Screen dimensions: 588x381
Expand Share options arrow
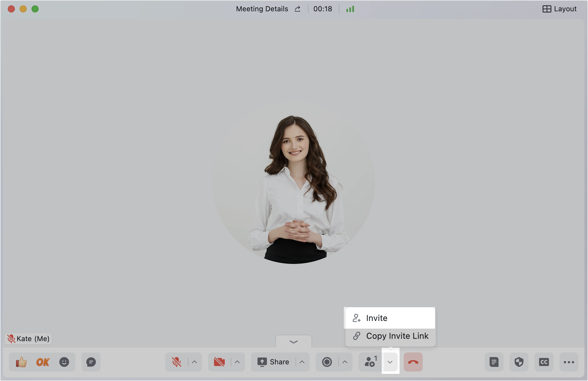coord(302,362)
